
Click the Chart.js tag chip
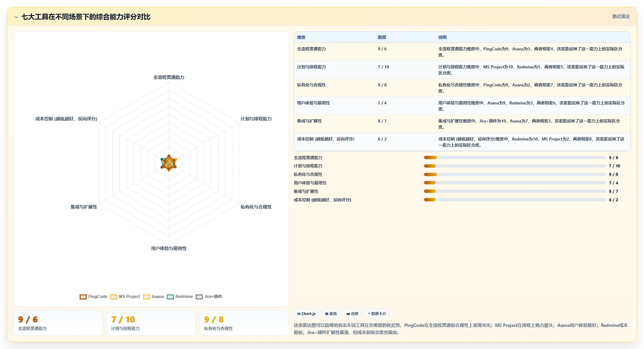pos(306,314)
